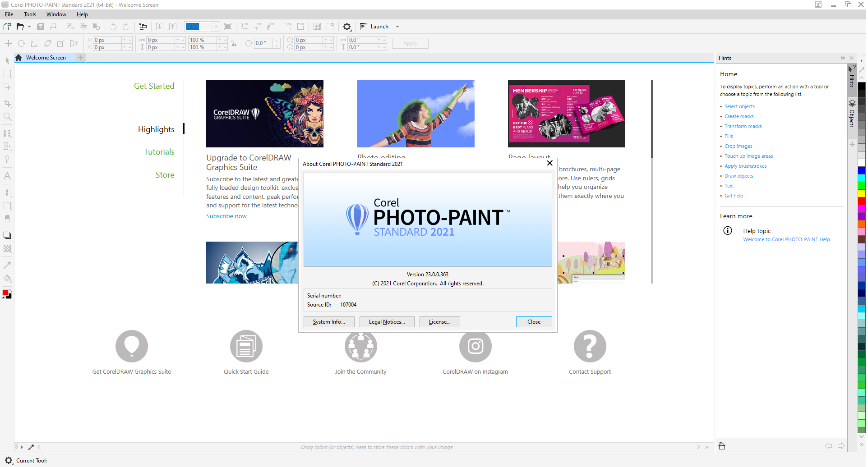Select the Zoom magnifier tool
Viewport: 868px width, 467px height.
[x=7, y=117]
